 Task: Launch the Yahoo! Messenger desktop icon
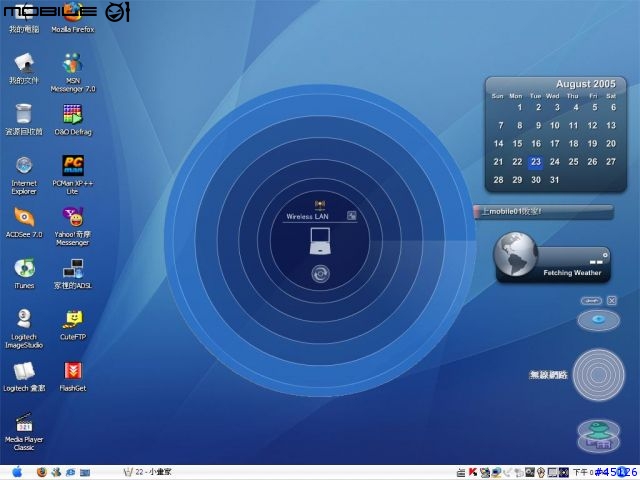click(x=73, y=226)
